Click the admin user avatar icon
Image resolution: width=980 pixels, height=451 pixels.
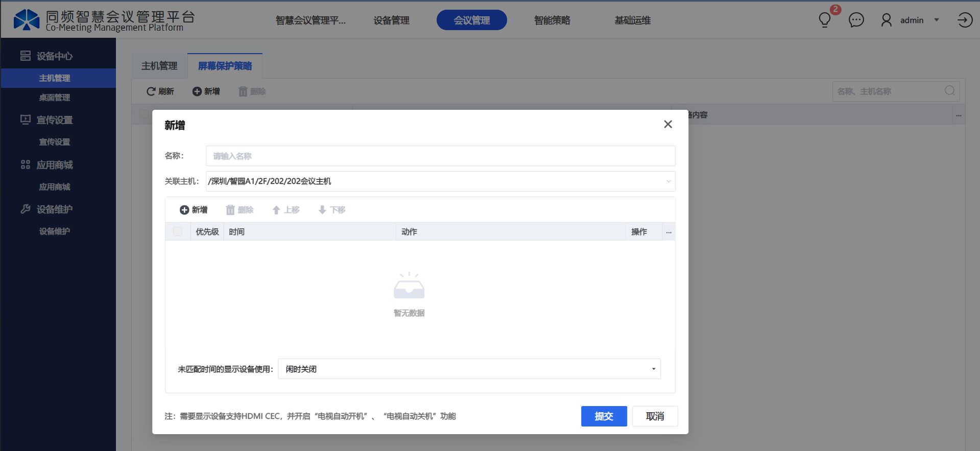[886, 20]
